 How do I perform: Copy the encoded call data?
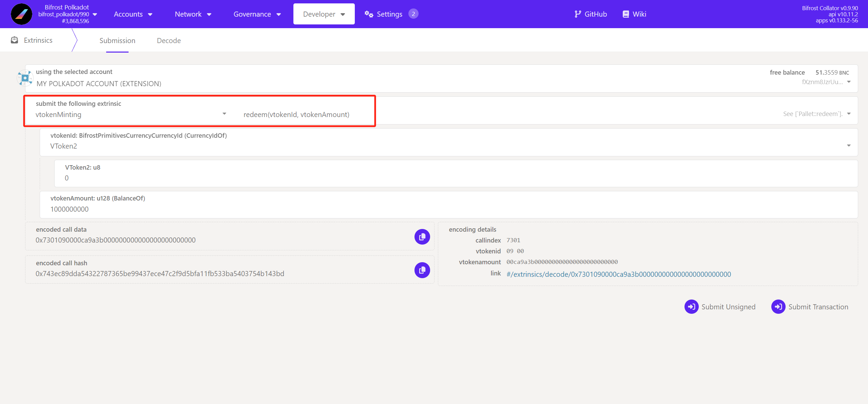422,236
